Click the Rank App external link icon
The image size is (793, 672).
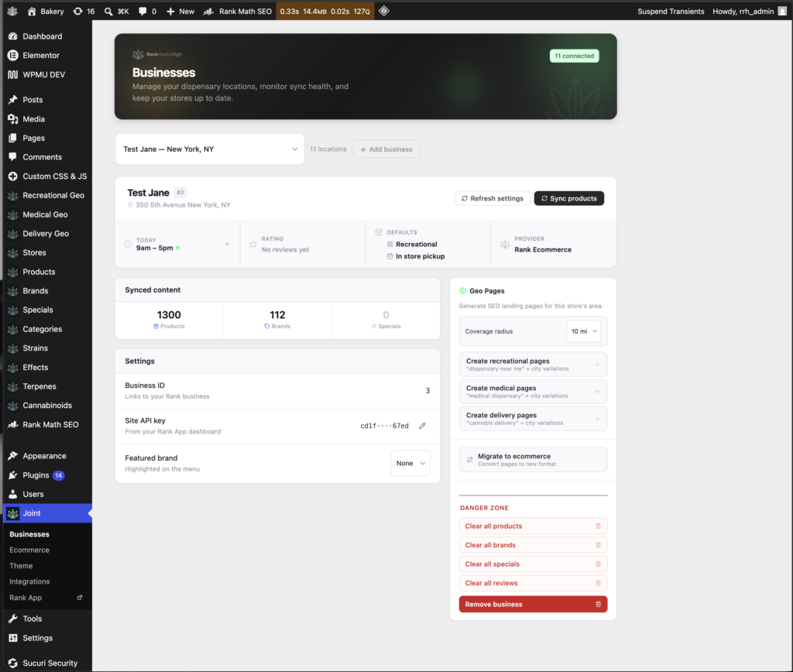point(80,598)
